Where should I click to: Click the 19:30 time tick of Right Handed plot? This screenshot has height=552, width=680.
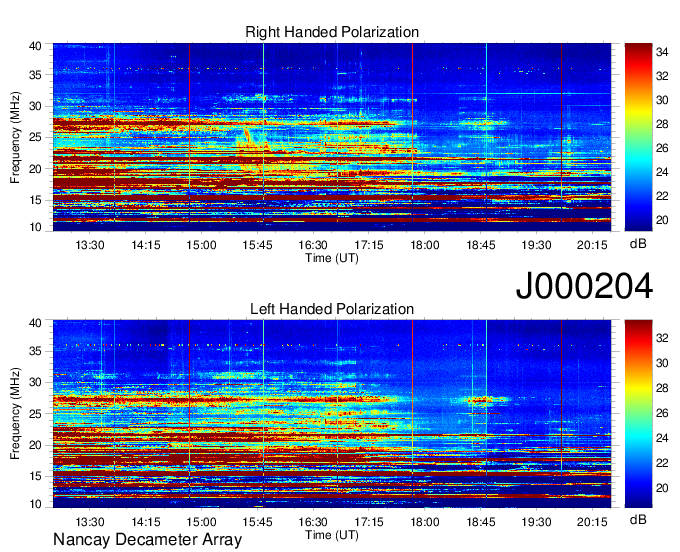tap(536, 245)
